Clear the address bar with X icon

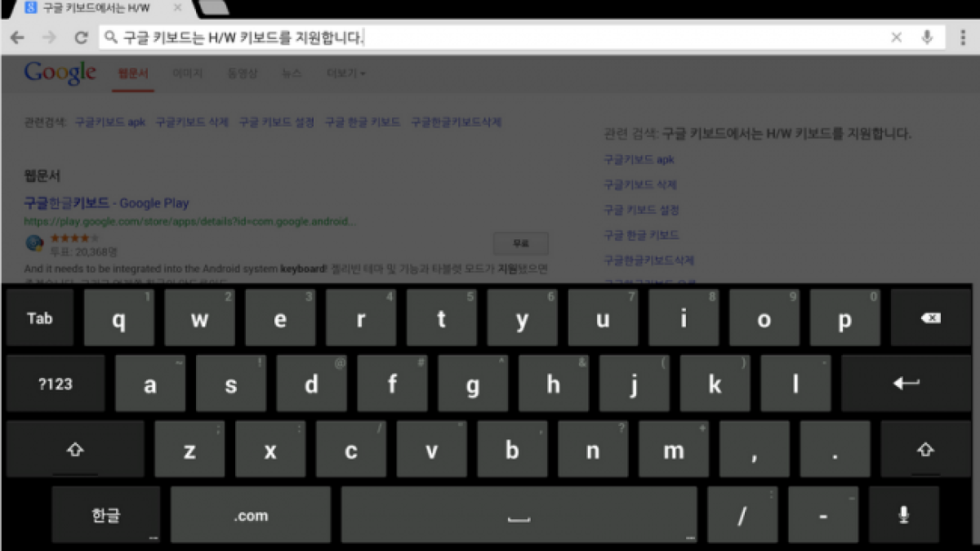[x=896, y=38]
